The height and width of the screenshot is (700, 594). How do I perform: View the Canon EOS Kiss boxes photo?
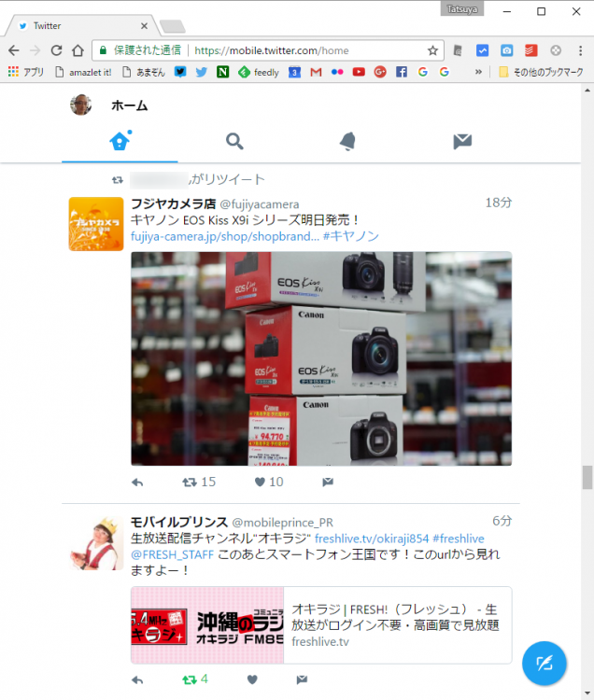321,358
